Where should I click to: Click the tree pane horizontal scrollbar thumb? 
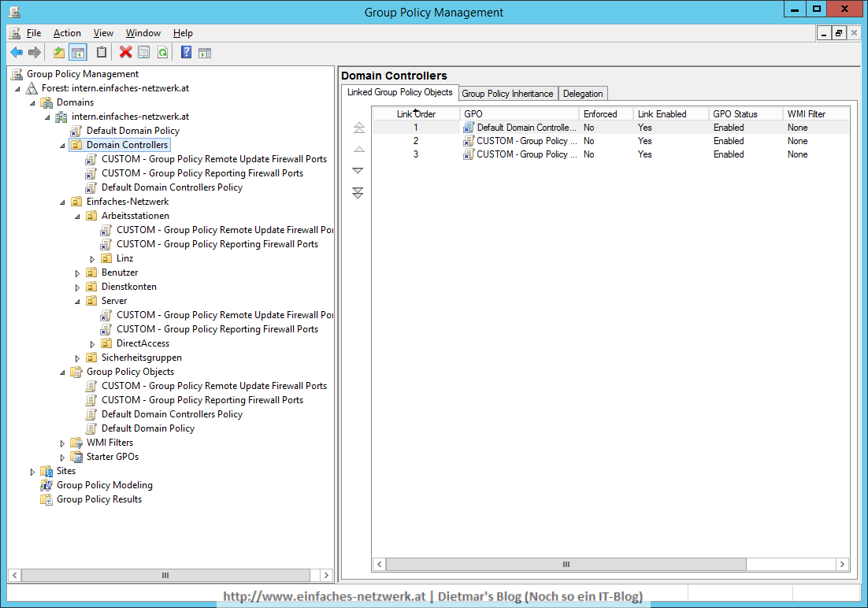tap(165, 576)
